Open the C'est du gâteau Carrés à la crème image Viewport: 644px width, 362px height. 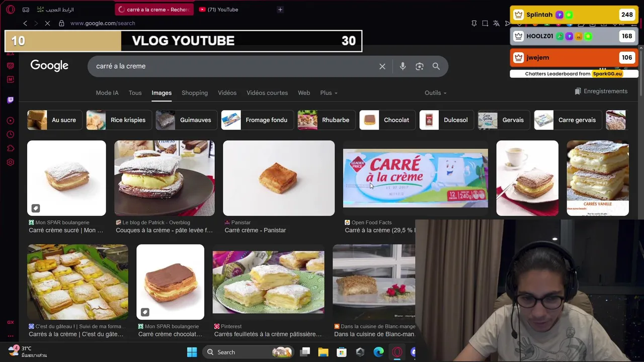click(77, 282)
